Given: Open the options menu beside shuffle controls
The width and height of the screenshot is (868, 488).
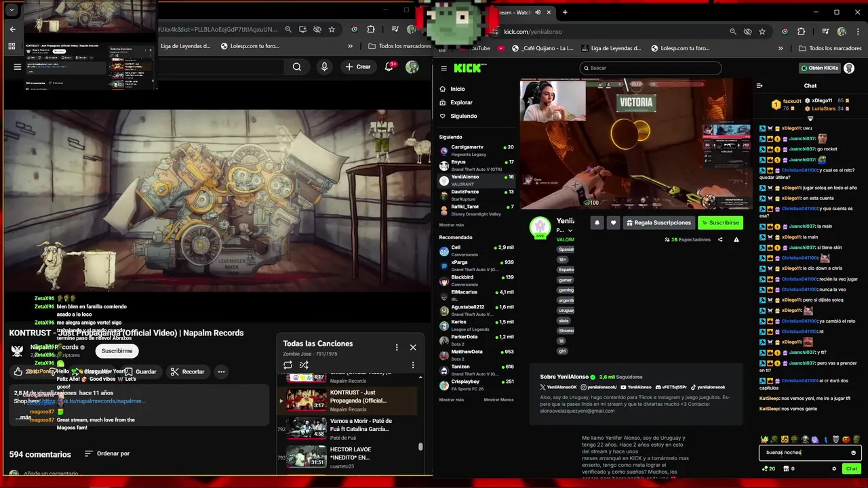Looking at the screenshot, I should (413, 365).
